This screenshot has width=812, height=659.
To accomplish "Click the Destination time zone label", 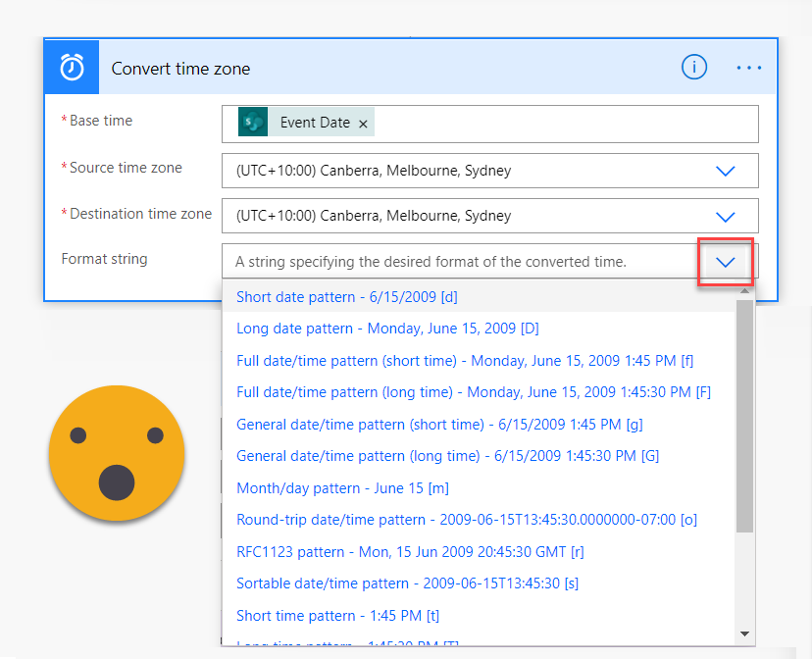I will tap(141, 213).
